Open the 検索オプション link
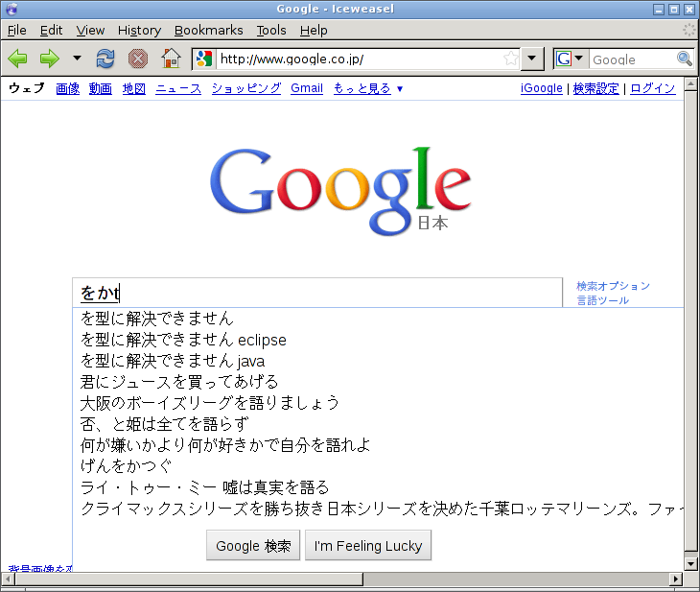 click(x=613, y=286)
